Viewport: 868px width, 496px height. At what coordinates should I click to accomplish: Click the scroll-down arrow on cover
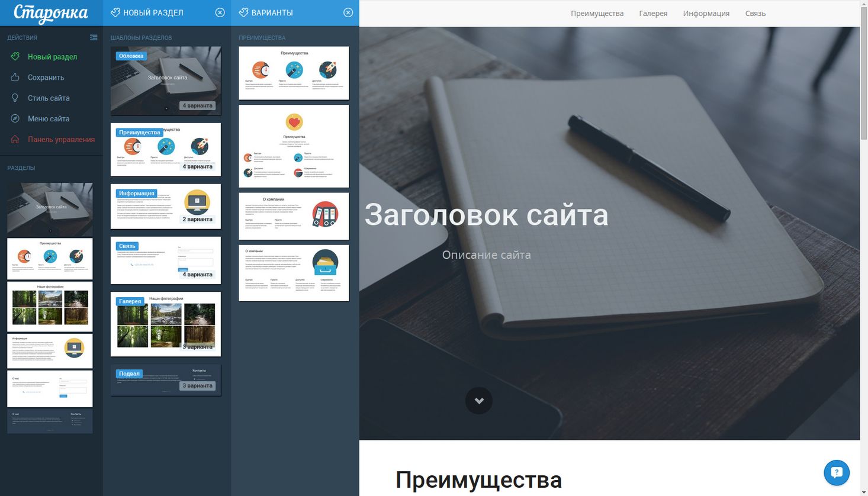(x=479, y=401)
